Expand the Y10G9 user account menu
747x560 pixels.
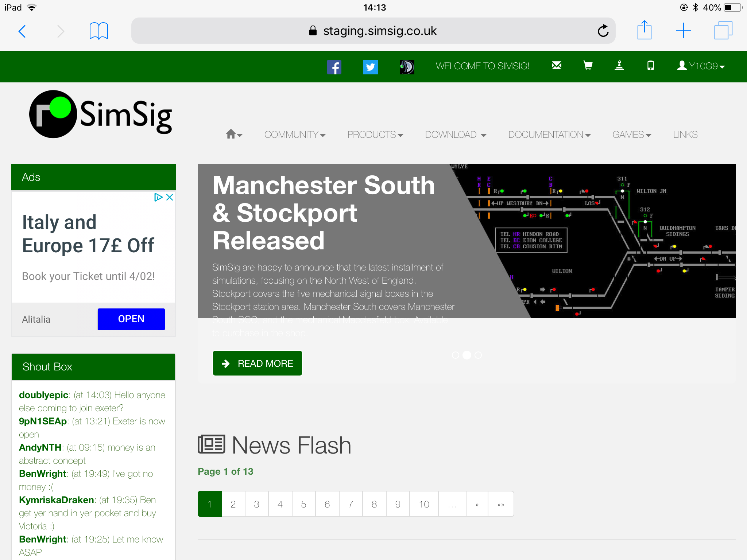pyautogui.click(x=701, y=66)
